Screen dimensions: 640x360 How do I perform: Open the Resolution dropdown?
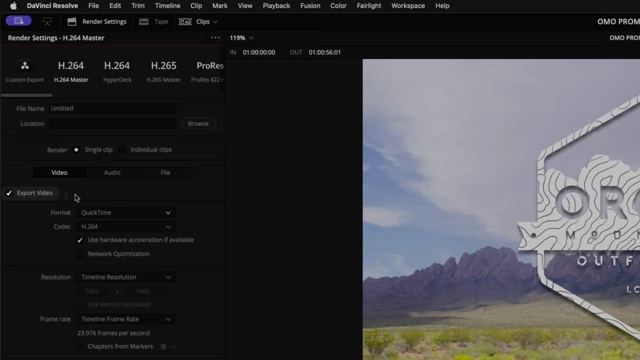(x=126, y=277)
